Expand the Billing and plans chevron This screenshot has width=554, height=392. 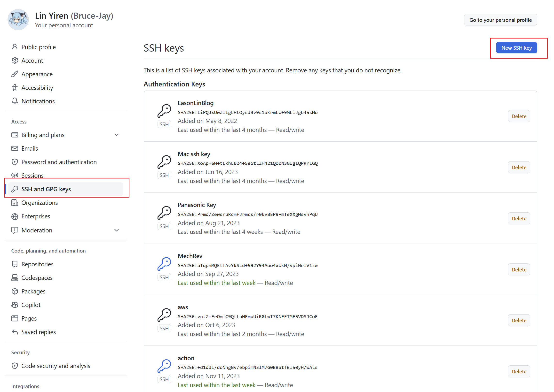117,135
